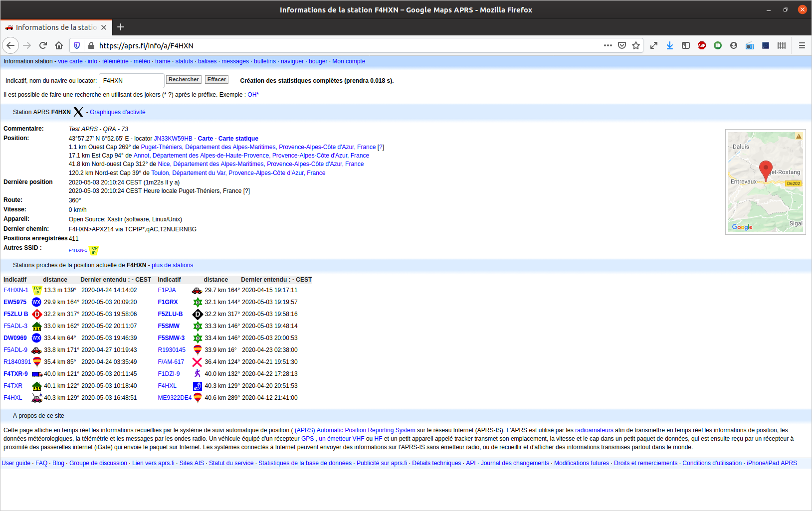The width and height of the screenshot is (812, 511).
Task: Go back with the browser back arrow
Action: click(10, 45)
